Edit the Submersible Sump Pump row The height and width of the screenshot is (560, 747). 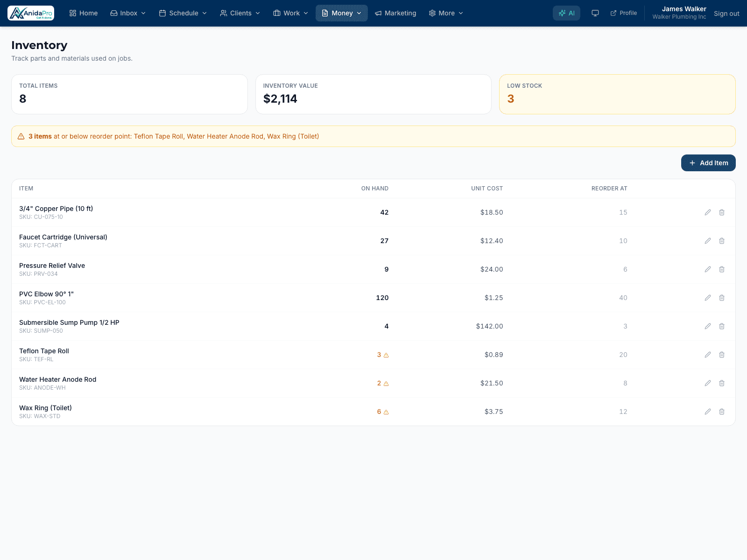(x=708, y=326)
